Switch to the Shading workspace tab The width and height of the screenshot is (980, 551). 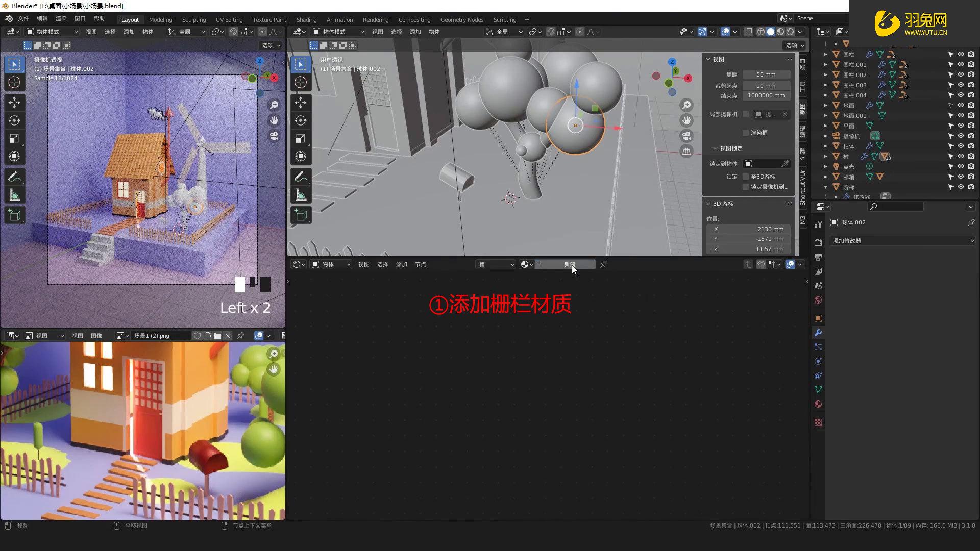click(306, 19)
